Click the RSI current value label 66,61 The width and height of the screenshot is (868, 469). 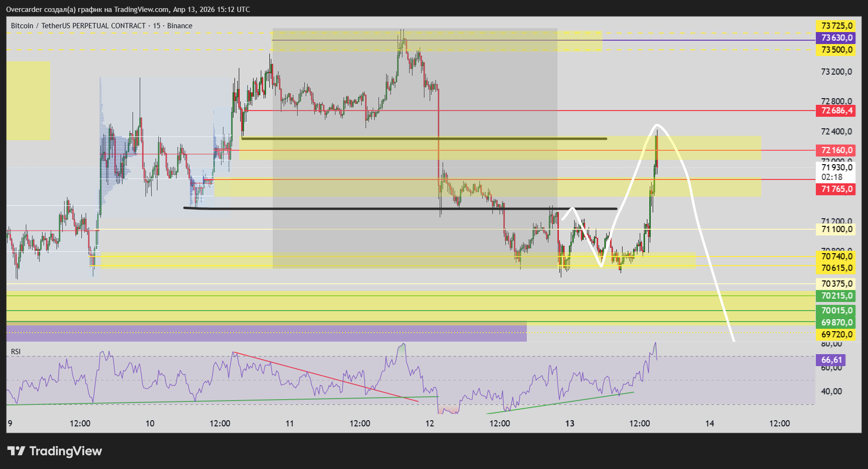[830, 360]
